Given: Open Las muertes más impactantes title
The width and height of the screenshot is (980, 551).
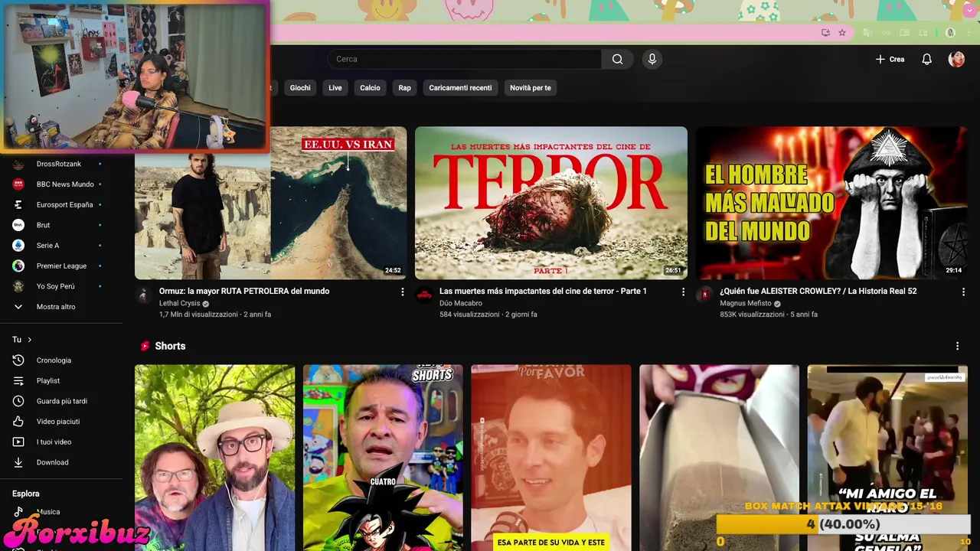Looking at the screenshot, I should [x=543, y=291].
